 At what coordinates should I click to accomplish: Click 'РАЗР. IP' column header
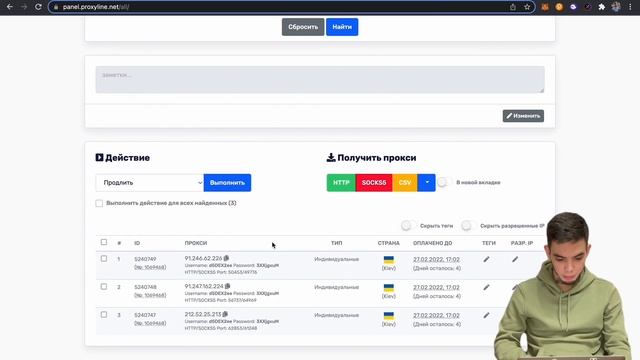click(522, 243)
